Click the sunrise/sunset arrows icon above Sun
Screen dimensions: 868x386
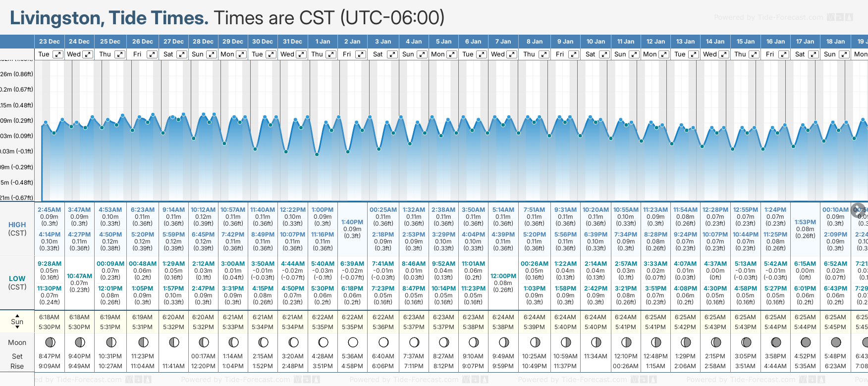click(17, 315)
